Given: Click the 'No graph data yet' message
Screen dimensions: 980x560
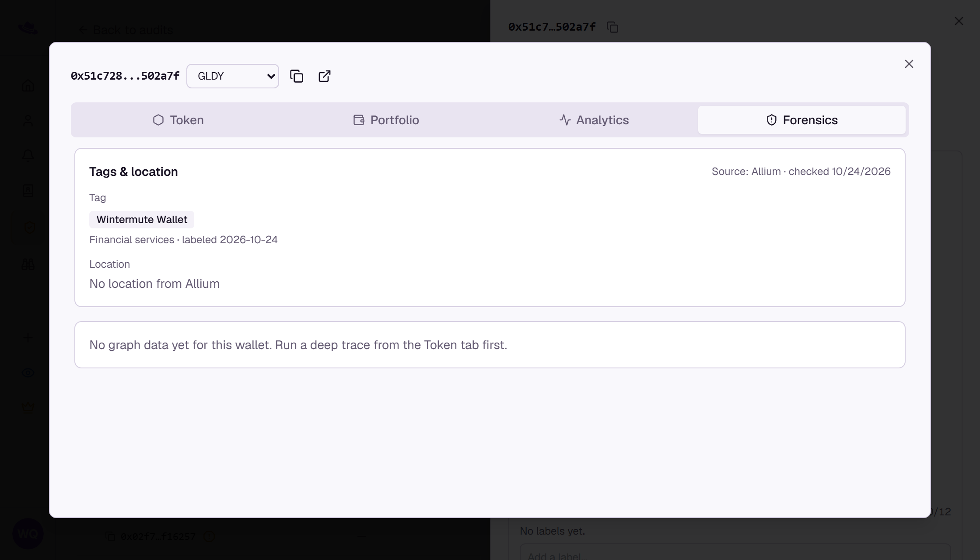Looking at the screenshot, I should click(298, 345).
